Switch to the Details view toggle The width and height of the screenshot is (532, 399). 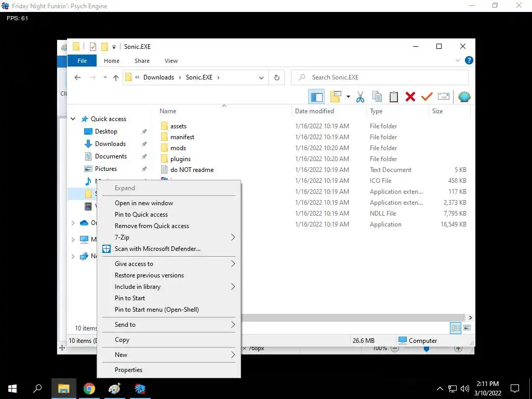tap(456, 328)
